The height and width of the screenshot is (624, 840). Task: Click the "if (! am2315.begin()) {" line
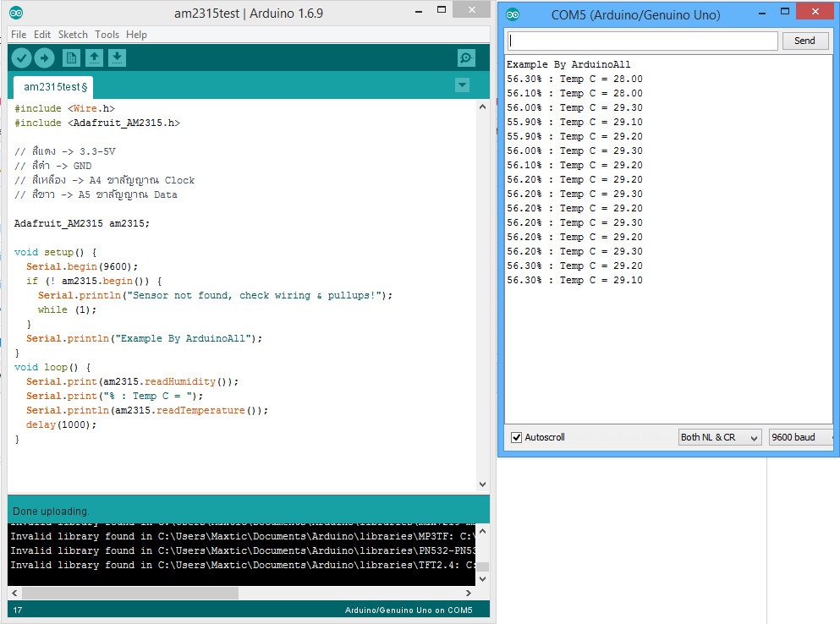click(94, 282)
